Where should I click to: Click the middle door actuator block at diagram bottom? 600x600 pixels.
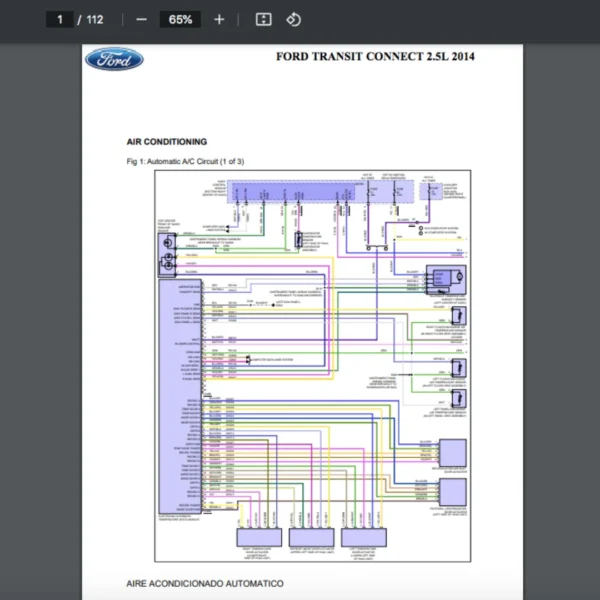pos(311,537)
